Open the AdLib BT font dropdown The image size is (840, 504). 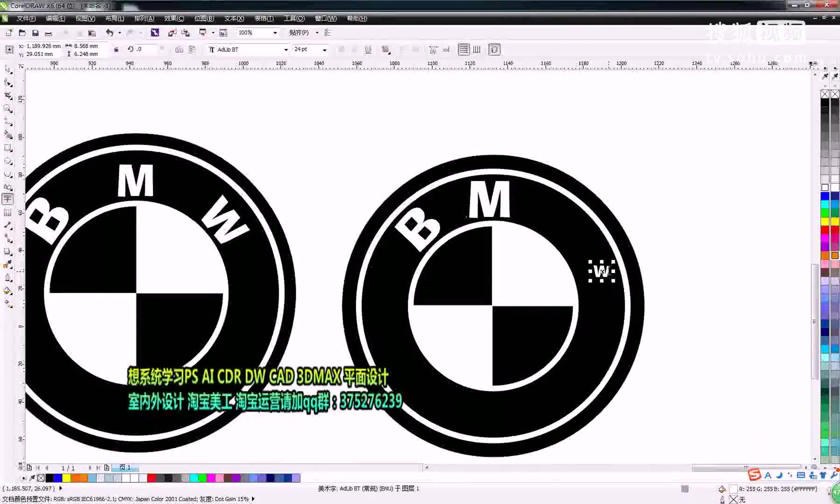(286, 49)
